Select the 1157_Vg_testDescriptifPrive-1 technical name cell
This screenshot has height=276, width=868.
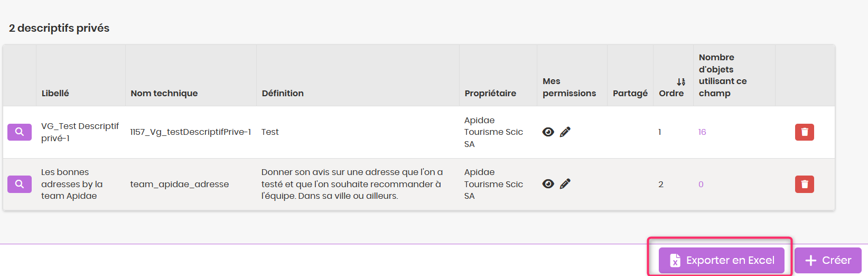pos(191,132)
